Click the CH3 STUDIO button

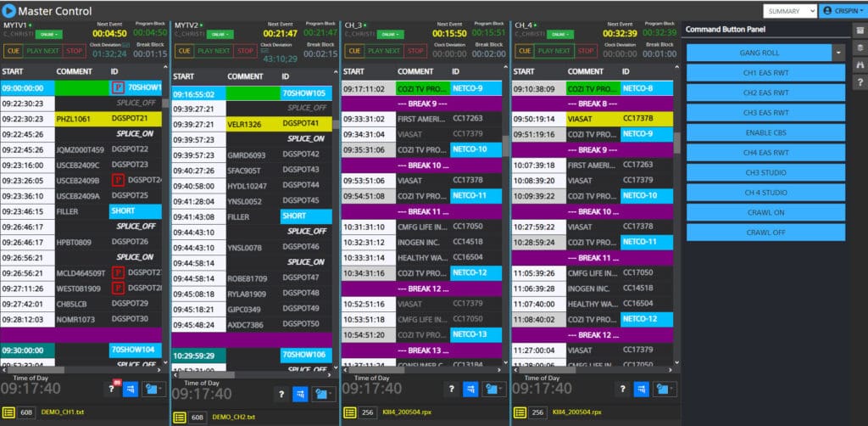[765, 172]
